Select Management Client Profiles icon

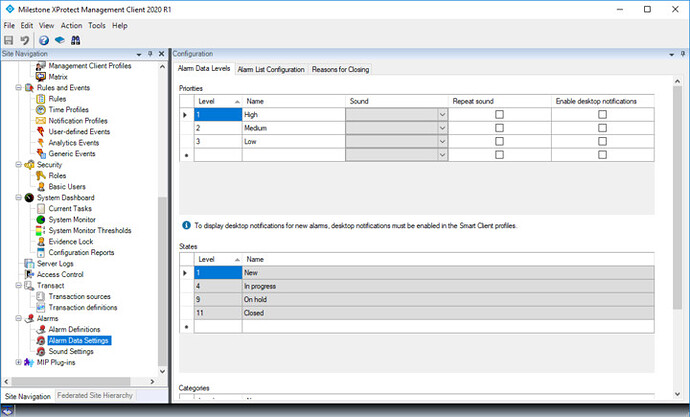(40, 66)
